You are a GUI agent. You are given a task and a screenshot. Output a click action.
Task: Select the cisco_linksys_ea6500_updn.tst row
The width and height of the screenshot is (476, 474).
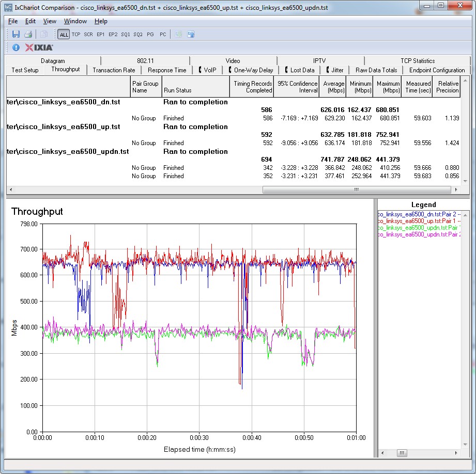(x=233, y=152)
